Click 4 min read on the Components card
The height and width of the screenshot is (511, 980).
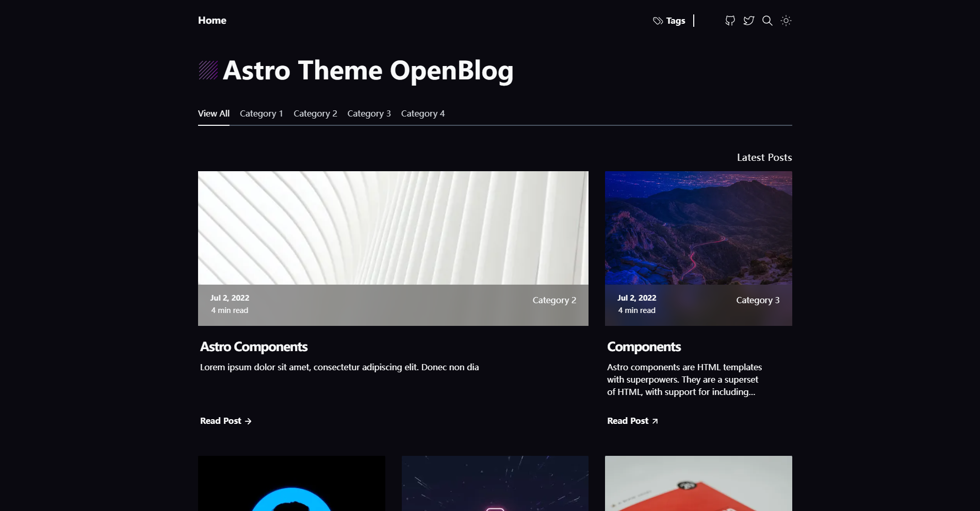[637, 310]
